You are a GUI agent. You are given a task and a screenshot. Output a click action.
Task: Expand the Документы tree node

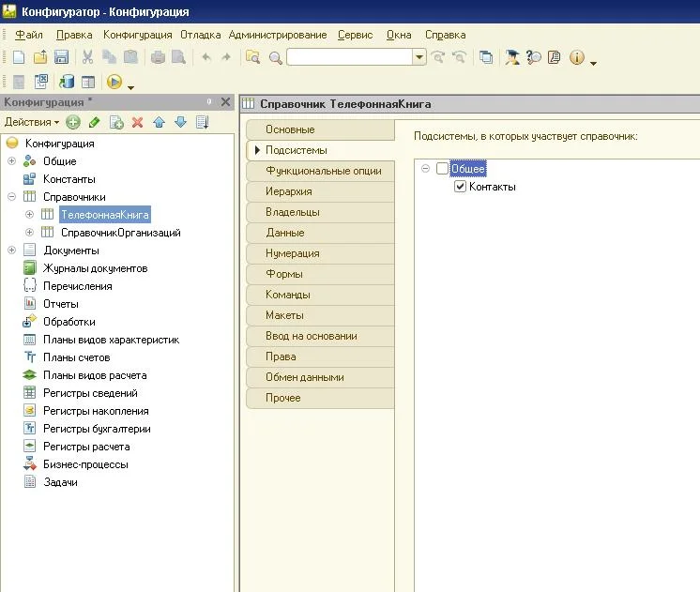11,250
